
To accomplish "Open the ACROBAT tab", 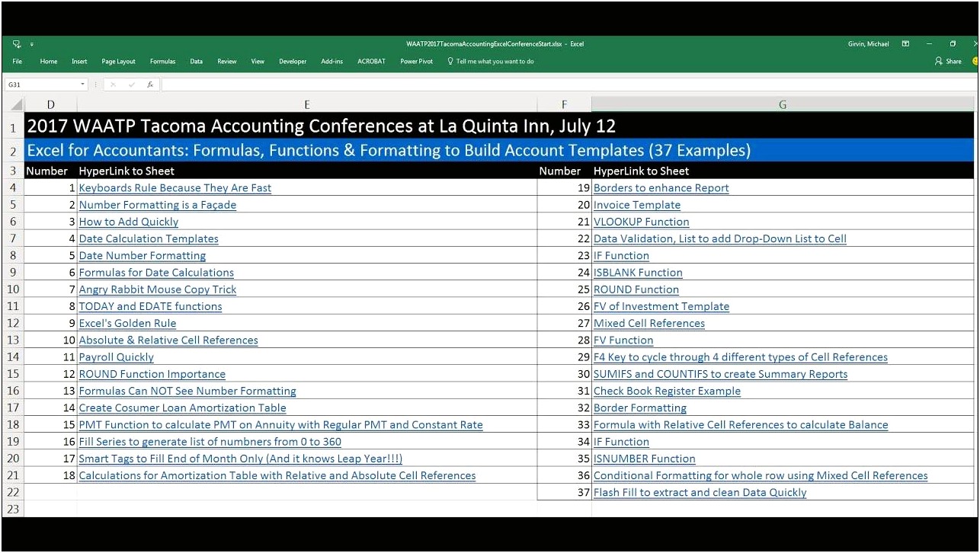I will point(371,62).
